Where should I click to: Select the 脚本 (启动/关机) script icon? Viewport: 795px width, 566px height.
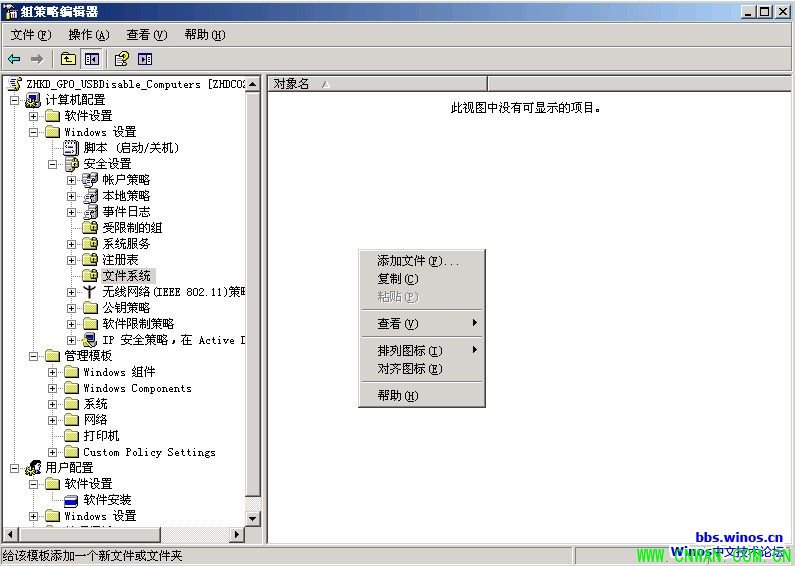71,148
